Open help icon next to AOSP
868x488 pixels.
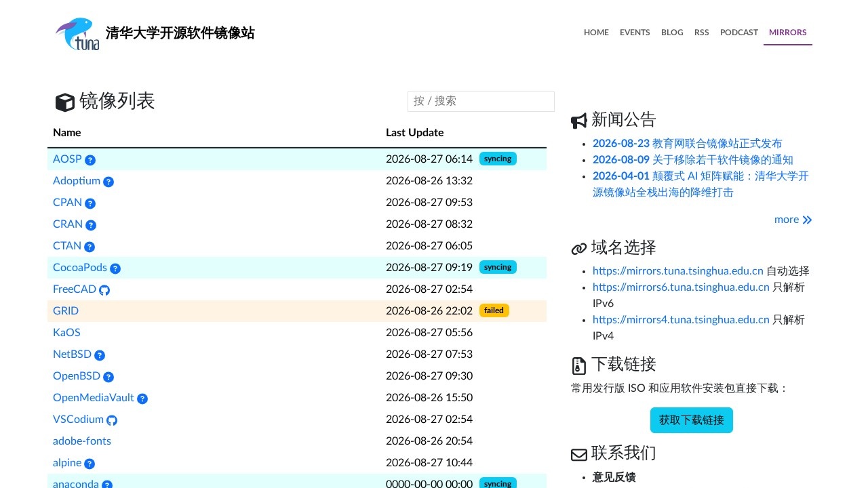point(90,160)
